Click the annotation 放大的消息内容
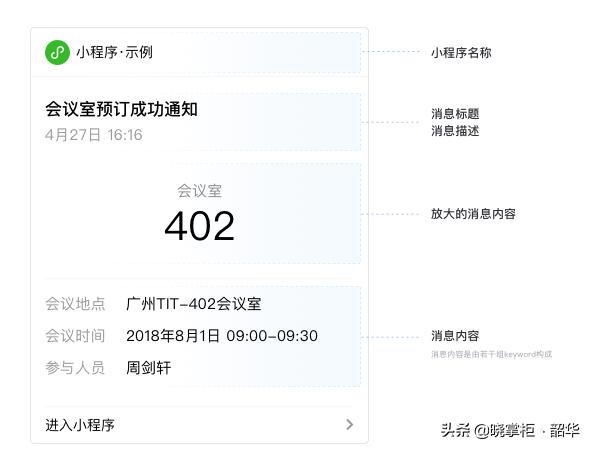593x451 pixels. click(473, 214)
